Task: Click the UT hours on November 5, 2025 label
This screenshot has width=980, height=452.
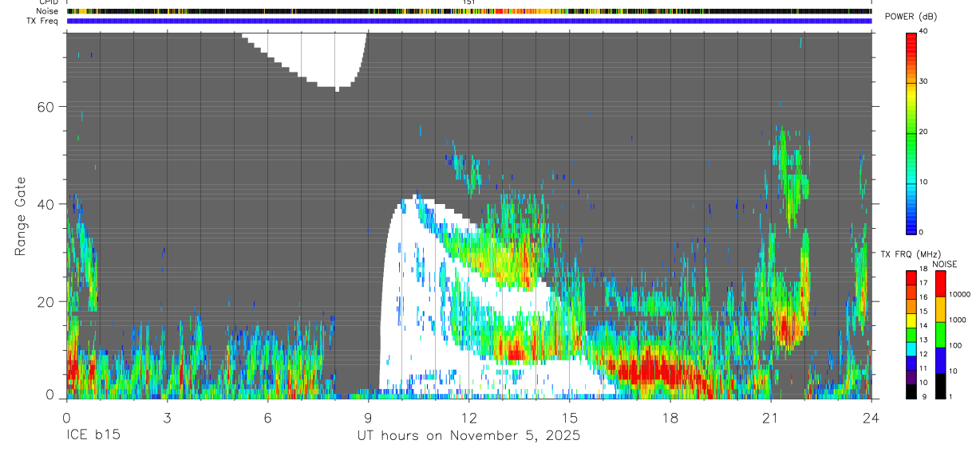Action: [x=468, y=436]
